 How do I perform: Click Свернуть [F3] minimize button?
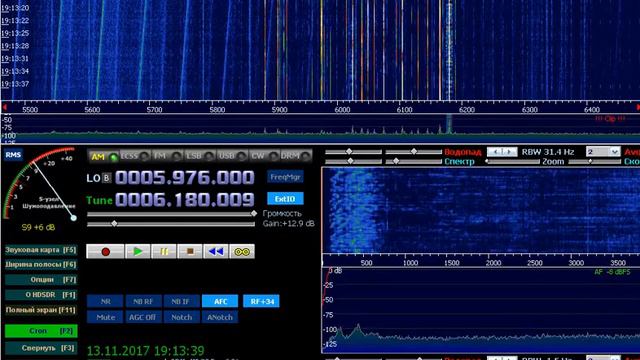pyautogui.click(x=41, y=348)
